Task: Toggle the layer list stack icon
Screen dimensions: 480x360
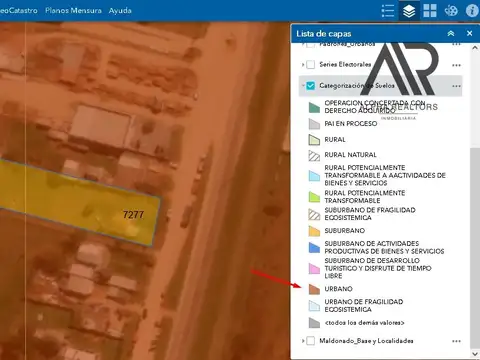Action: pos(409,11)
